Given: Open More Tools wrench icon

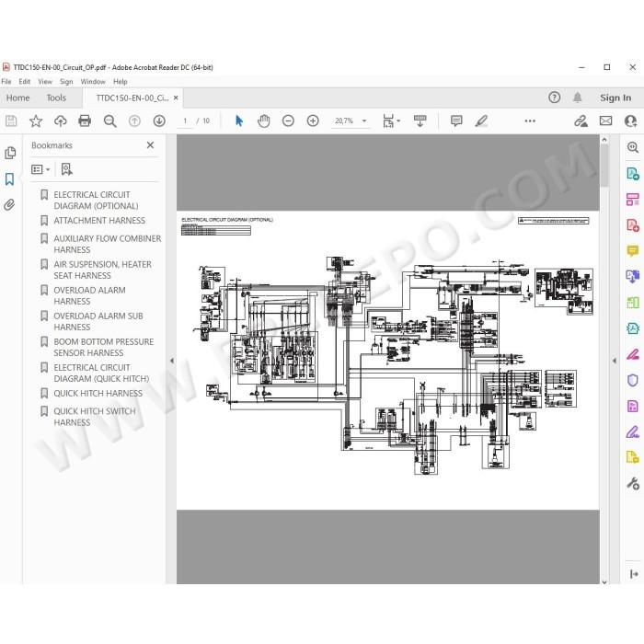Looking at the screenshot, I should pyautogui.click(x=633, y=483).
